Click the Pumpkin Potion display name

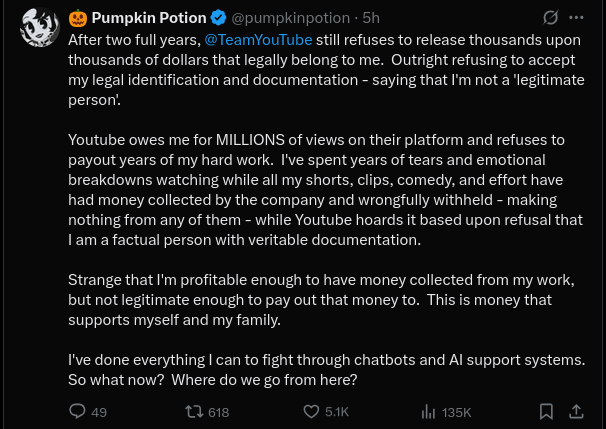pos(149,18)
